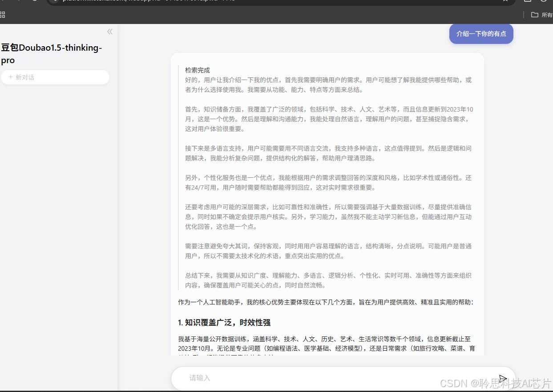Open the browser apps grid icon
The width and height of the screenshot is (553, 392).
tap(3, 15)
